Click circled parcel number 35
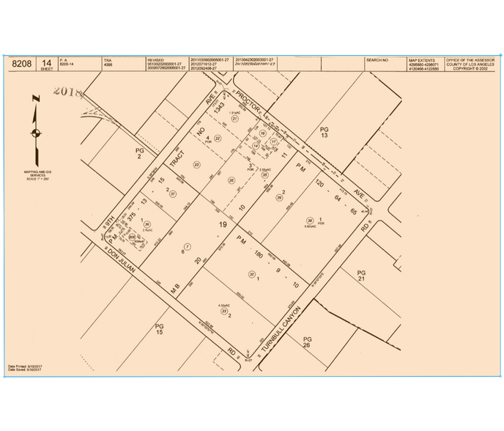Screen dimensions: 504x431 coord(264,174)
